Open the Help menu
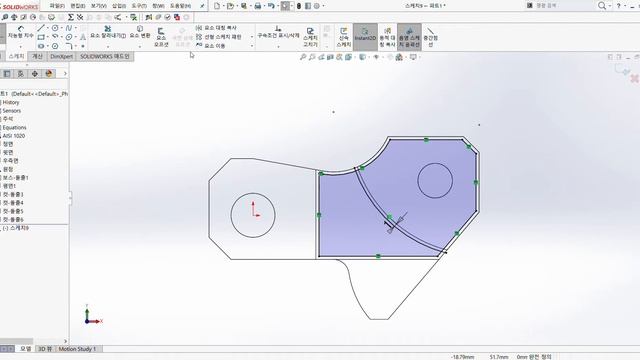The width and height of the screenshot is (640, 360). pos(180,6)
